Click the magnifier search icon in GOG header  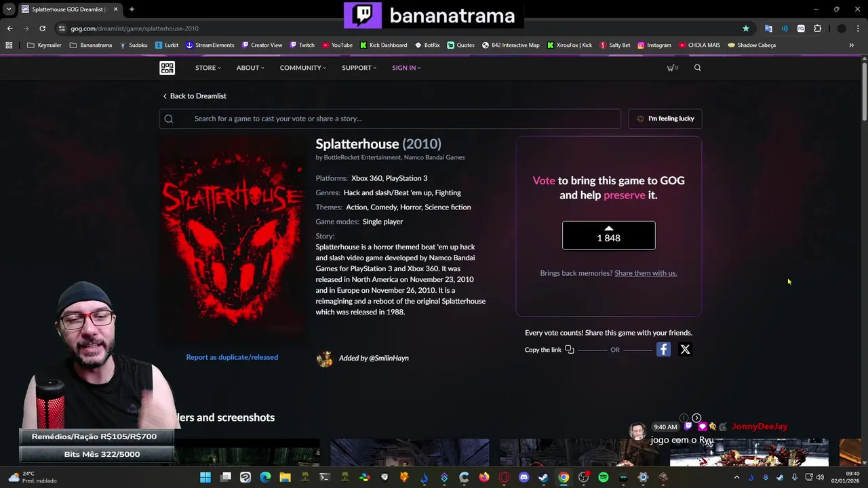pos(697,68)
